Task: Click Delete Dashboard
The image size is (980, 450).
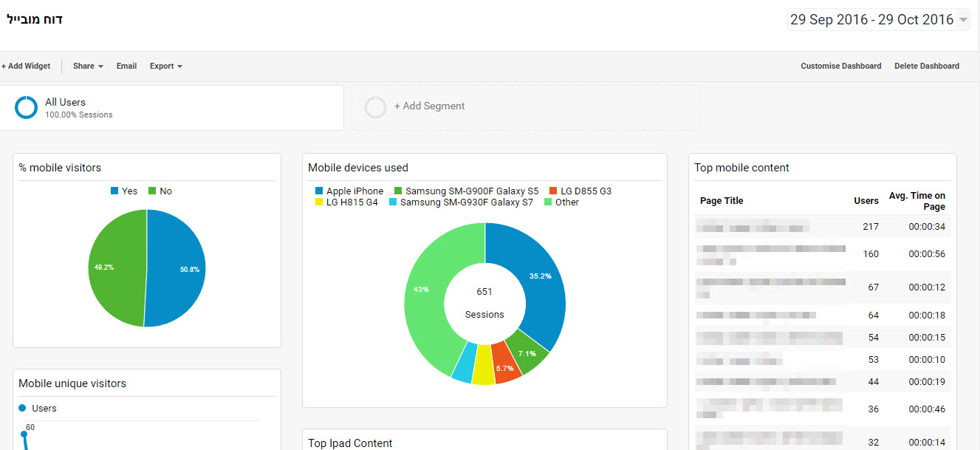Action: 927,66
